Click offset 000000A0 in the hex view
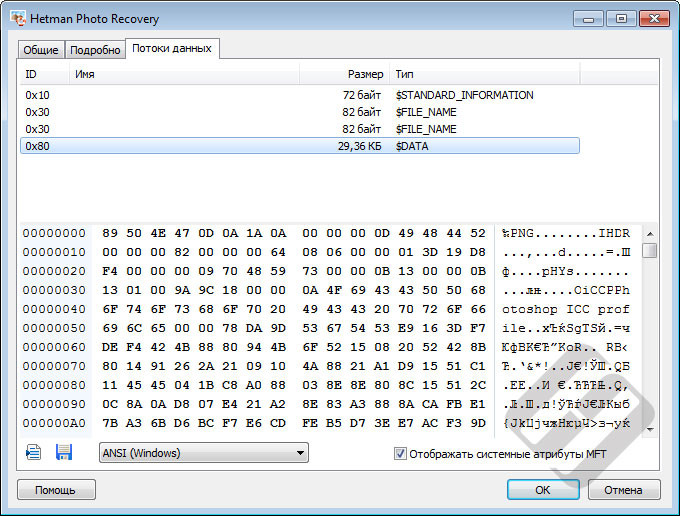Screen dimensions: 680x516 click(x=54, y=423)
